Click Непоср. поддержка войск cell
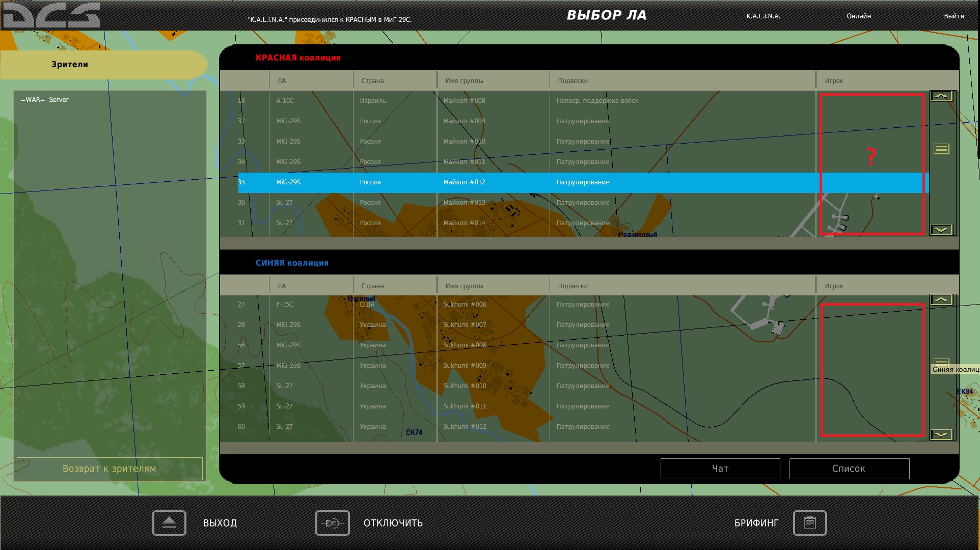 pos(597,101)
